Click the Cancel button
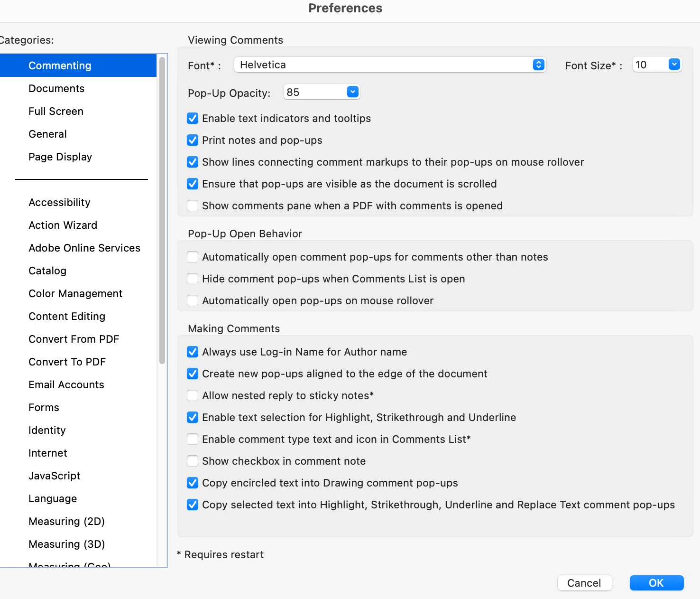 click(584, 583)
